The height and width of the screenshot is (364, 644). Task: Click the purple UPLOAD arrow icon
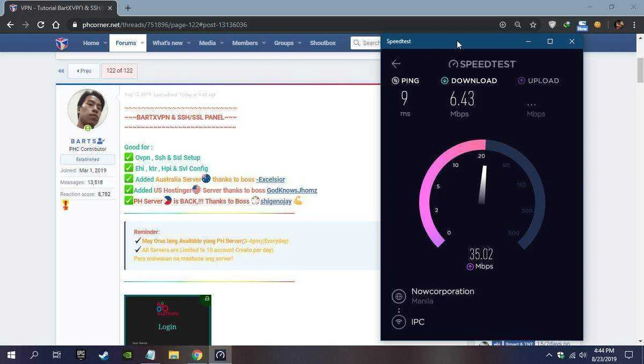pyautogui.click(x=522, y=81)
